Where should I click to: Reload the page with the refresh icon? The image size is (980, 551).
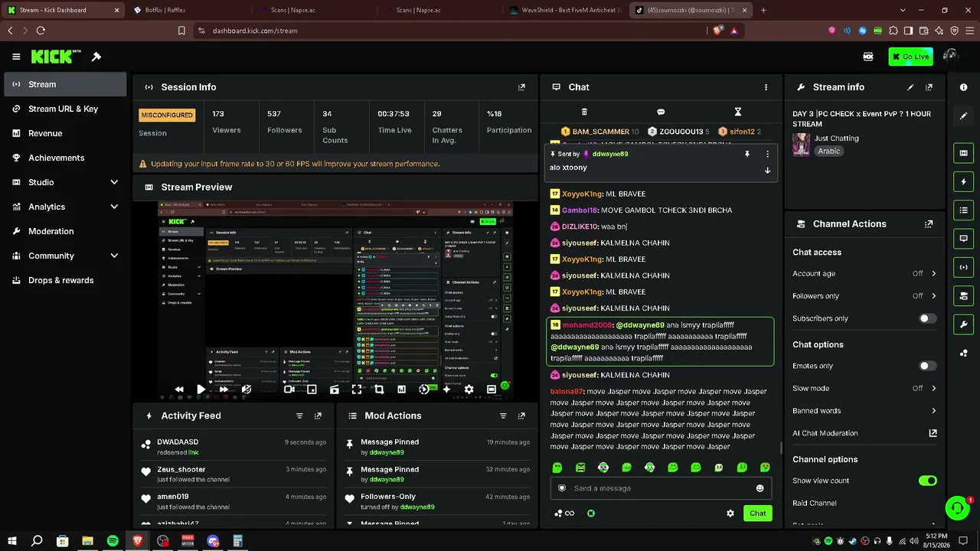pos(41,31)
